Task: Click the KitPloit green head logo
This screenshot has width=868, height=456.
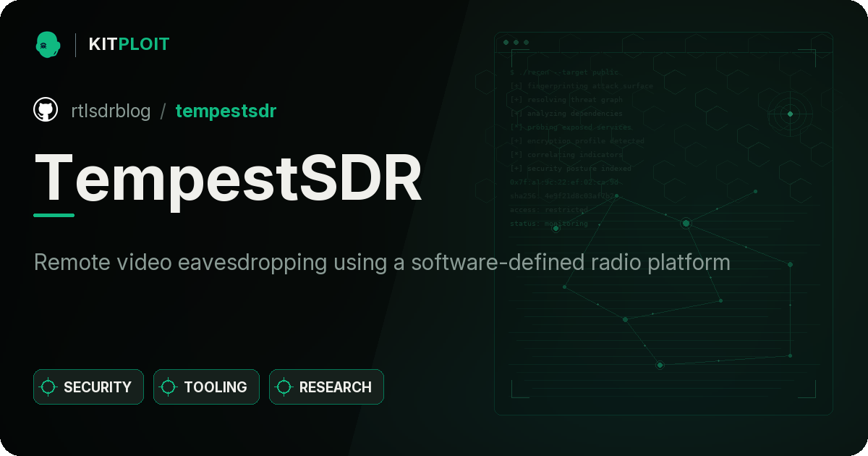Action: pyautogui.click(x=48, y=44)
